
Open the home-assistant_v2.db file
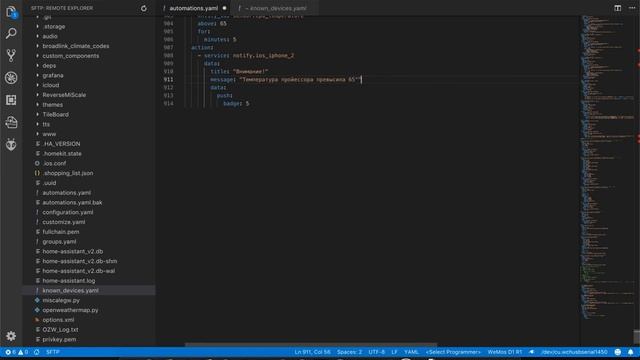73,251
